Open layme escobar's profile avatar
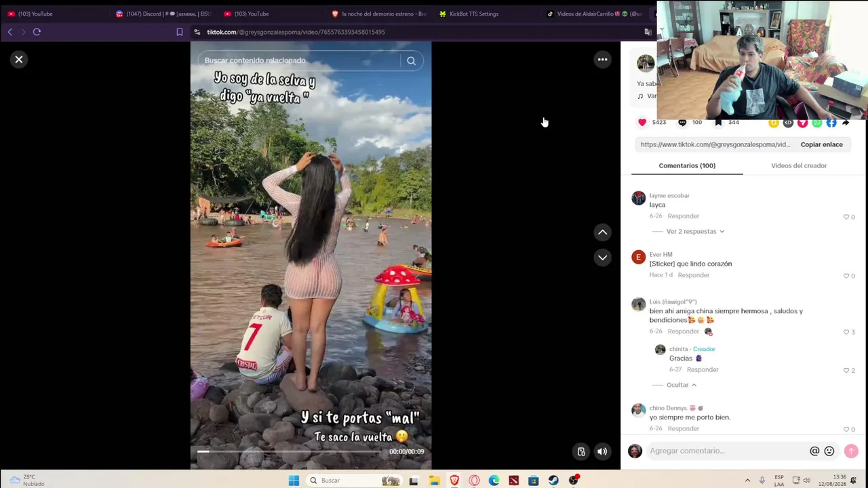Viewport: 868px width, 488px height. [x=638, y=198]
